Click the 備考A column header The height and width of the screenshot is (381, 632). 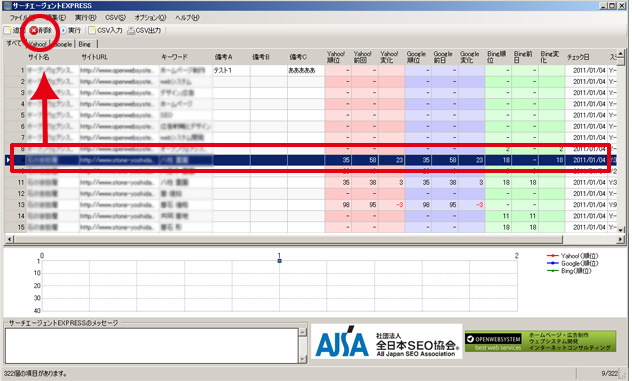tap(231, 57)
